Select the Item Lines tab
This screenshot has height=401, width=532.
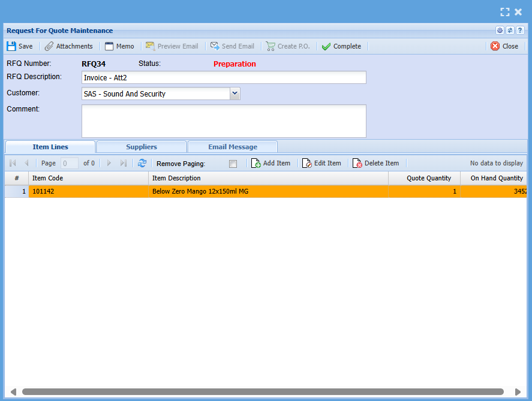pyautogui.click(x=50, y=147)
